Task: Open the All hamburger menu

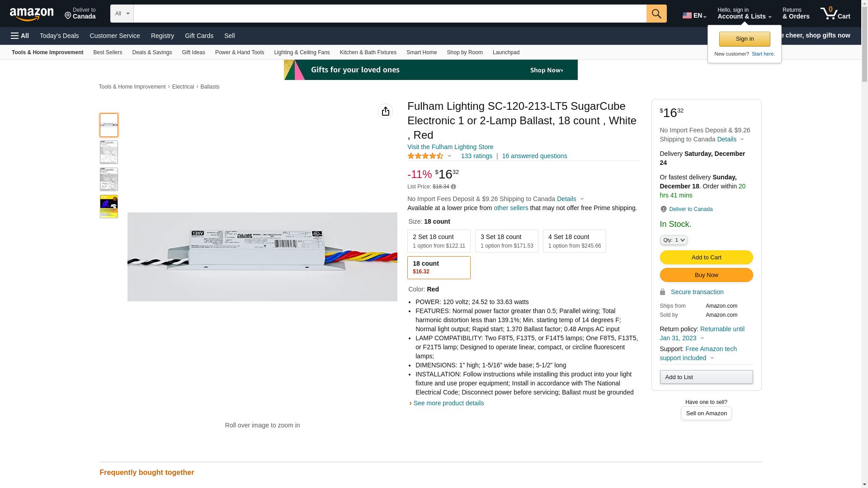Action: click(20, 36)
